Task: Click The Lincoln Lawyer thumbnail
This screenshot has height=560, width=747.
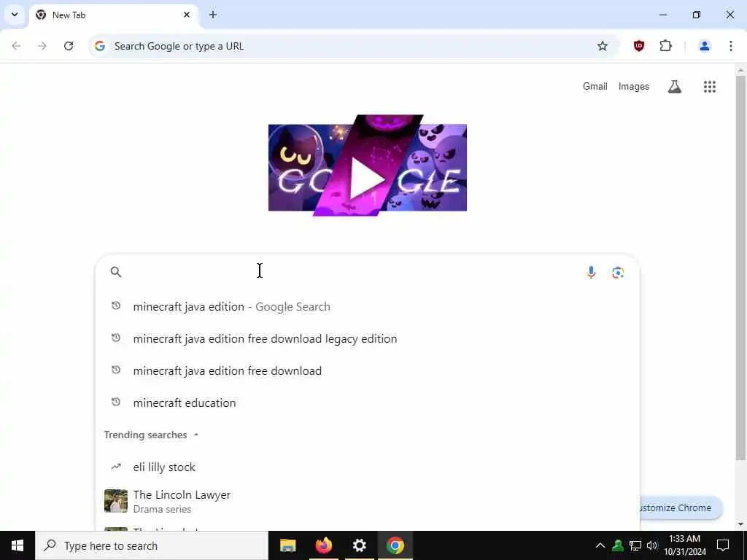Action: 116,501
